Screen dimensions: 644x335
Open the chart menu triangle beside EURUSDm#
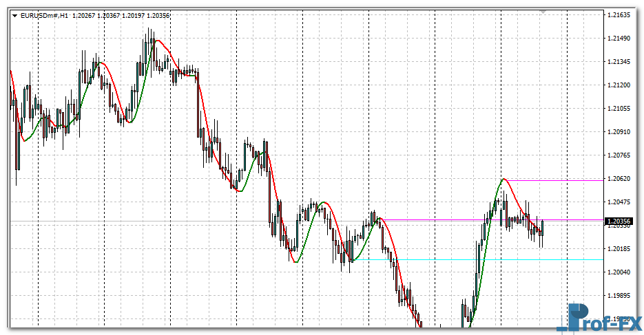tap(14, 15)
